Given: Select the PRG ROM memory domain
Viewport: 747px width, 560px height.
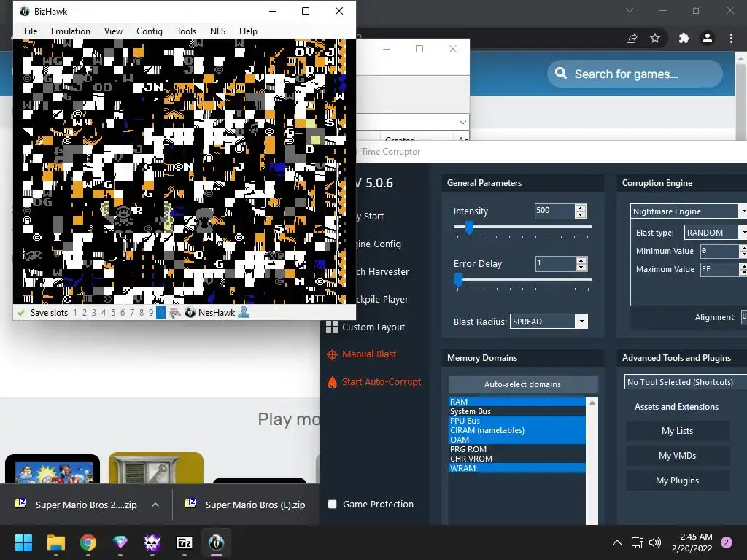Looking at the screenshot, I should click(x=517, y=449).
